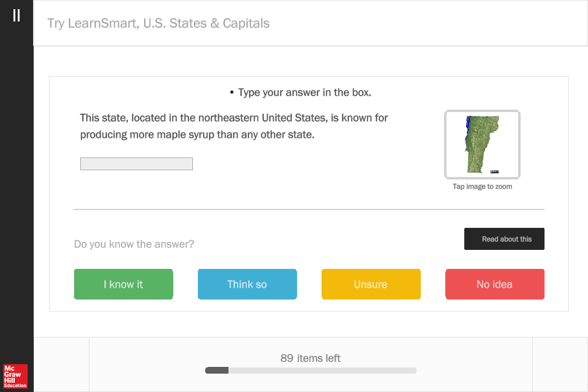
Task: Choose the green 'I know it' button
Action: pos(124,284)
